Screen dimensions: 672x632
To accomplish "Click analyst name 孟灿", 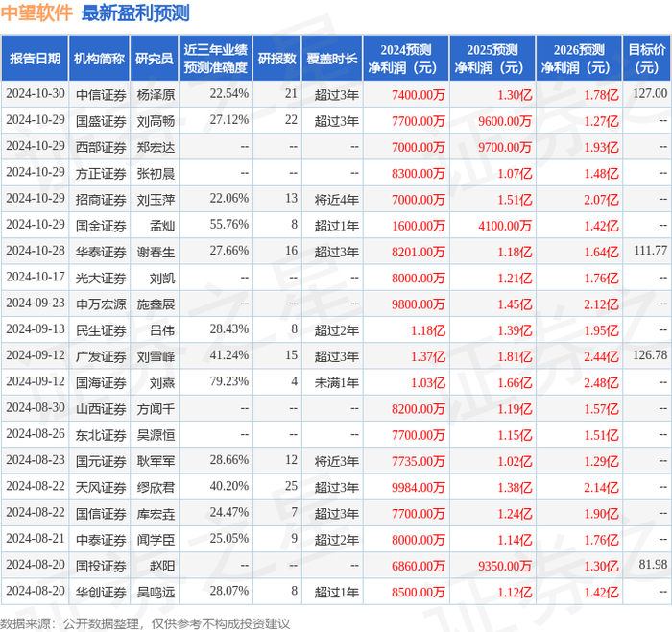I will pyautogui.click(x=162, y=226).
